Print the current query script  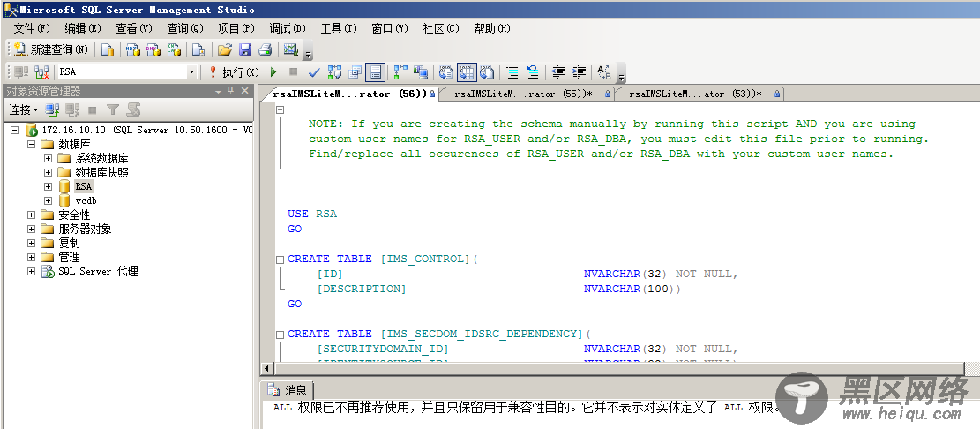point(266,50)
